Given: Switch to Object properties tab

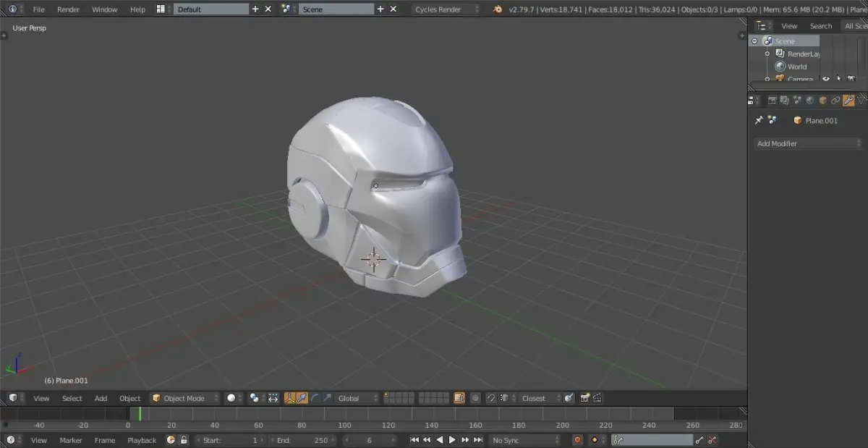Looking at the screenshot, I should (822, 101).
